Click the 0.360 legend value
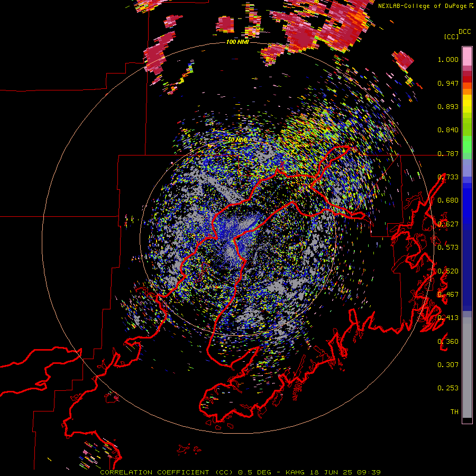This screenshot has width=476, height=476. [x=448, y=342]
